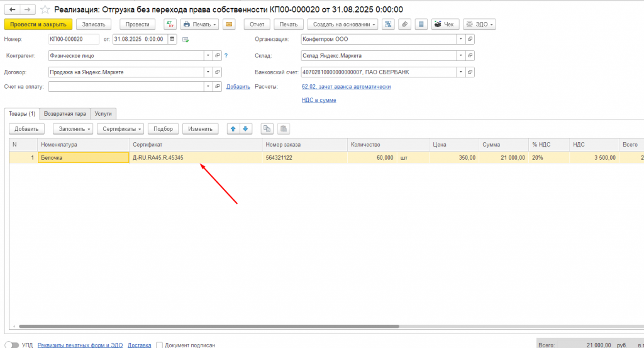The image size is (644, 348).
Task: Click the back navigation arrow
Action: tap(13, 9)
